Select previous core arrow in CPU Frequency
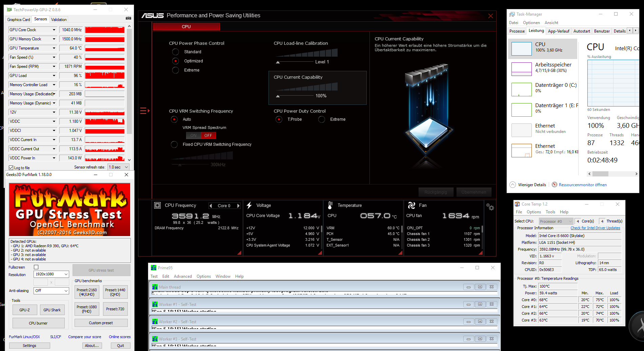644x351 pixels. coord(211,206)
